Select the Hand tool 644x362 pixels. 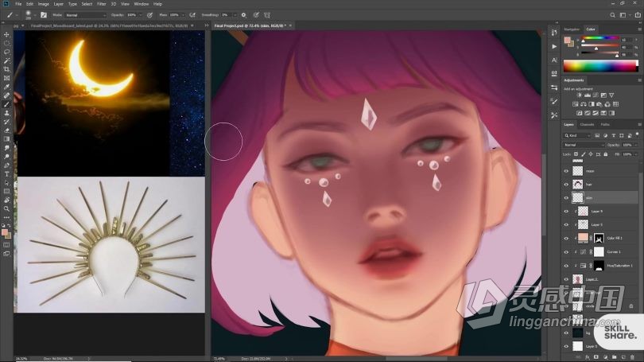(6, 200)
